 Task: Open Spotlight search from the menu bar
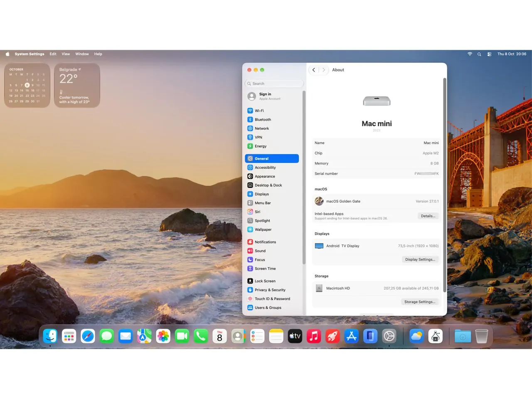tap(479, 54)
